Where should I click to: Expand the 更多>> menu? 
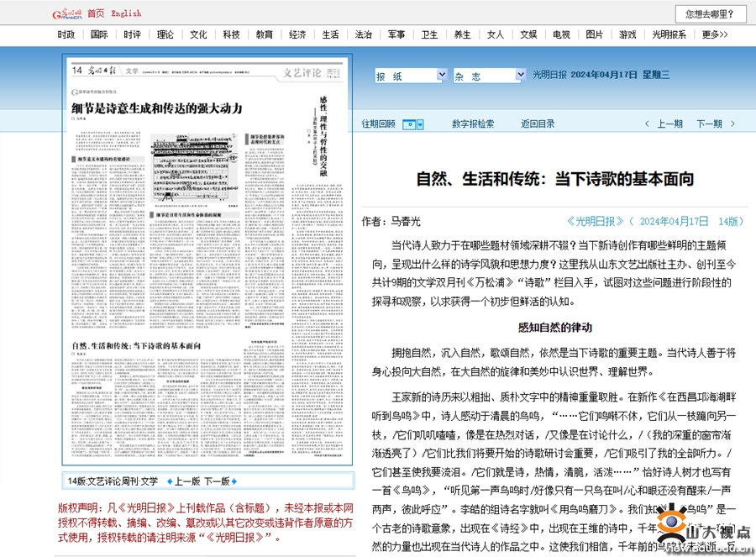715,34
